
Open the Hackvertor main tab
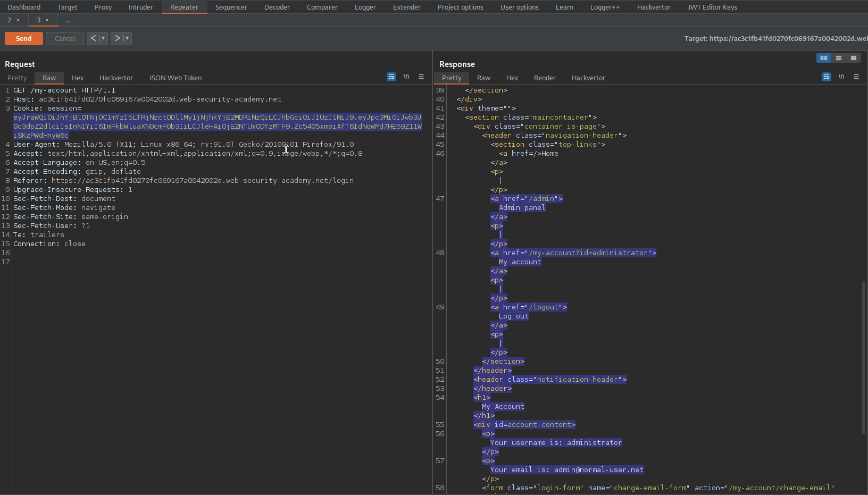[x=654, y=7]
